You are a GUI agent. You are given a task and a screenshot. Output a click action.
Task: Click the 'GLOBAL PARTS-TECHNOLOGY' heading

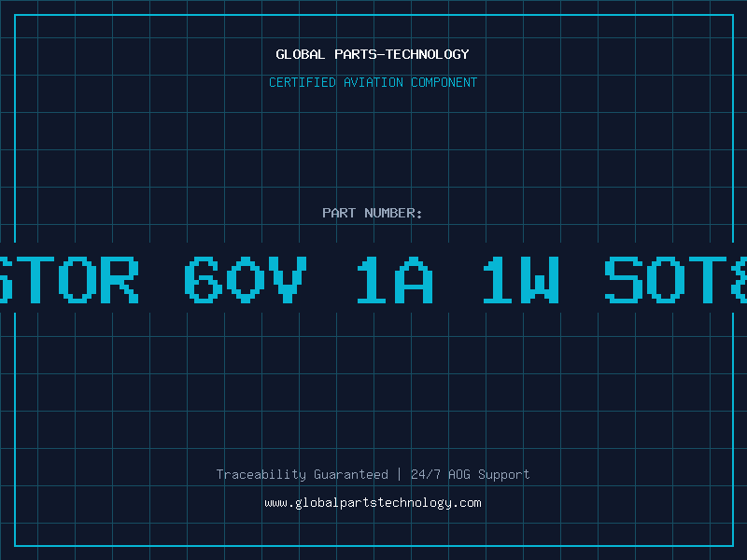373,54
